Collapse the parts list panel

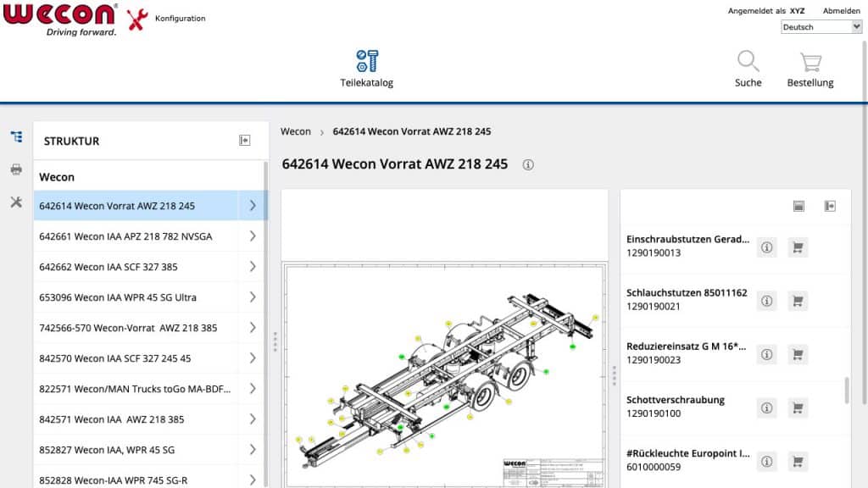pos(830,206)
